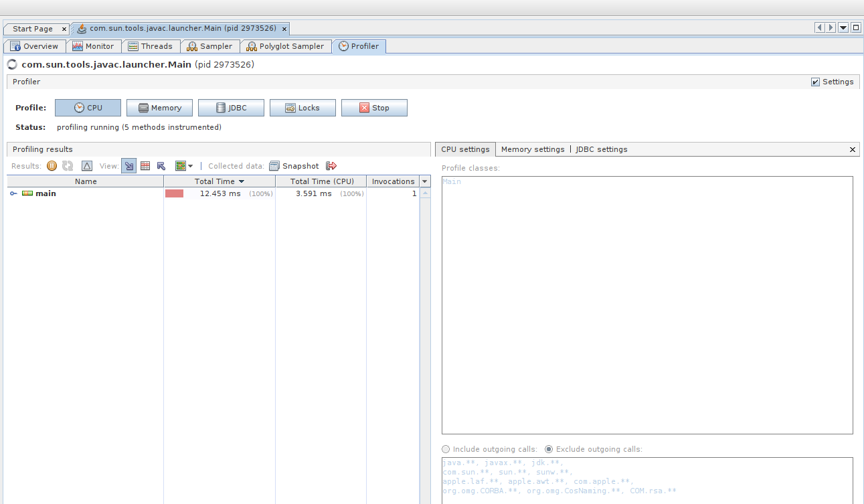Click into the Profile classes text area
Screen dimensions: 864x504
[x=646, y=305]
